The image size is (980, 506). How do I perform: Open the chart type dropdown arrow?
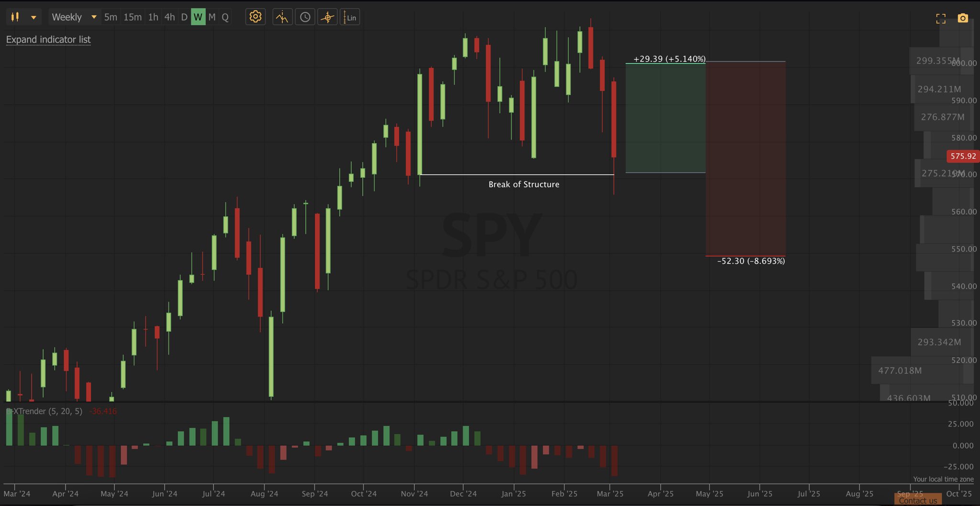coord(33,18)
